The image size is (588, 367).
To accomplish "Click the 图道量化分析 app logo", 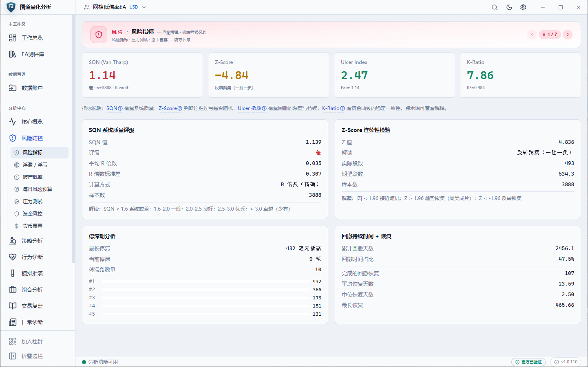I will pos(11,7).
